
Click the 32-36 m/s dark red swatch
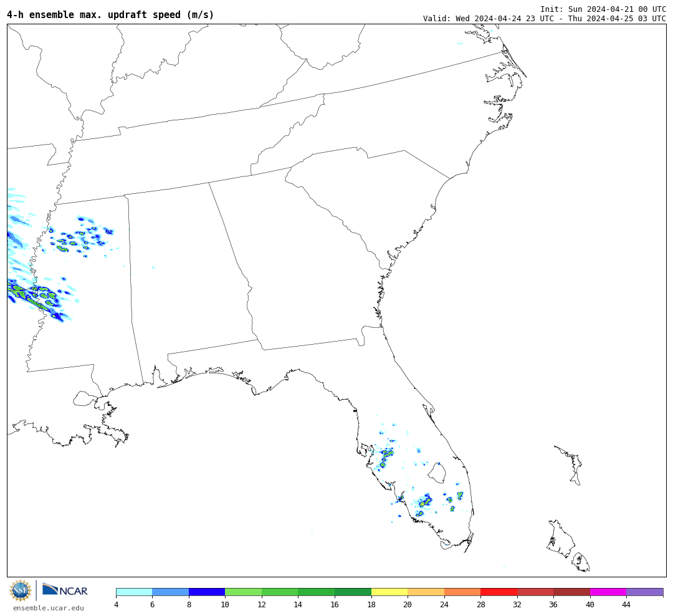tap(535, 592)
